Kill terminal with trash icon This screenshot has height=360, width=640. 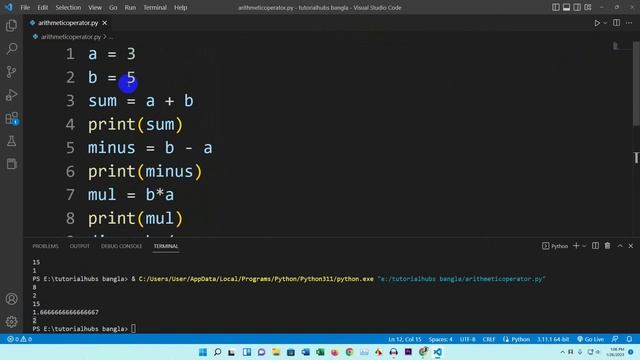pos(607,246)
